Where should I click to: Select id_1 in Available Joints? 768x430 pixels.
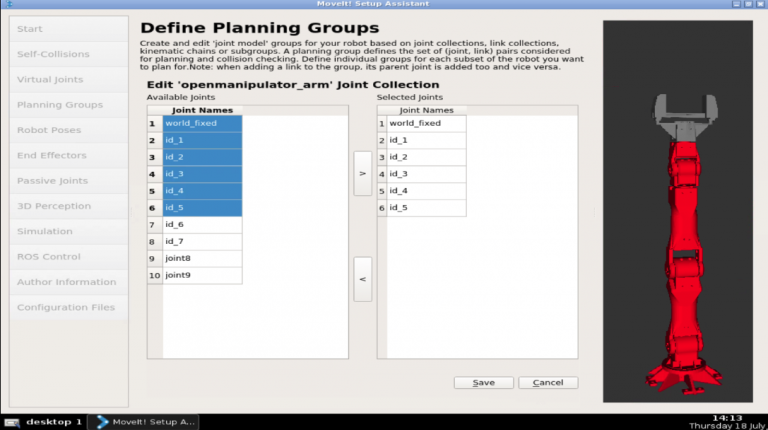pyautogui.click(x=202, y=140)
